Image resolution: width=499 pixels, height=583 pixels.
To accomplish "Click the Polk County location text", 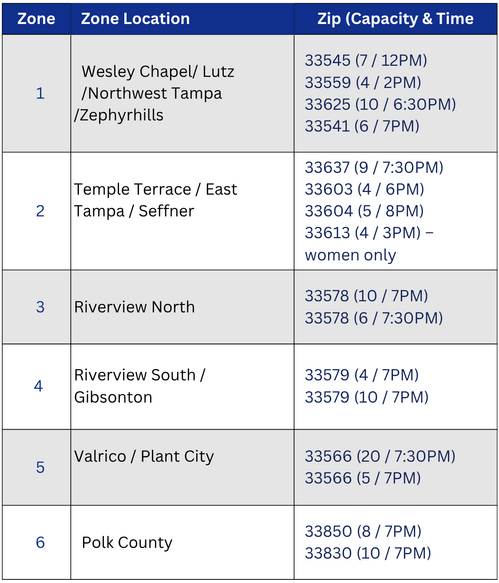I will click(x=127, y=542).
